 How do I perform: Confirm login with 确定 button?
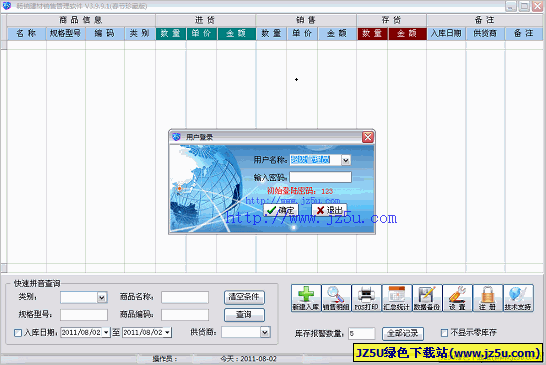pos(281,210)
